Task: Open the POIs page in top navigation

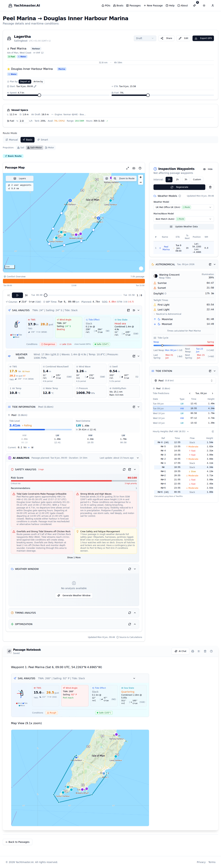Action: pos(106,5)
